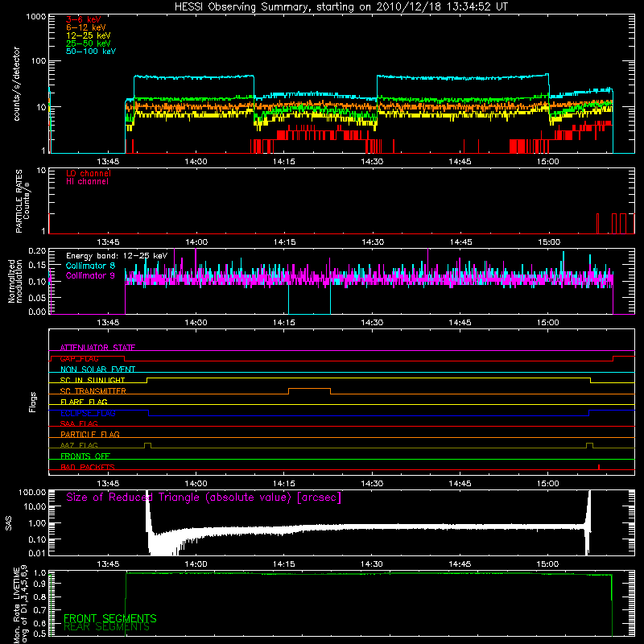Click the SAS axis label
644x644 pixels.
pyautogui.click(x=8, y=523)
